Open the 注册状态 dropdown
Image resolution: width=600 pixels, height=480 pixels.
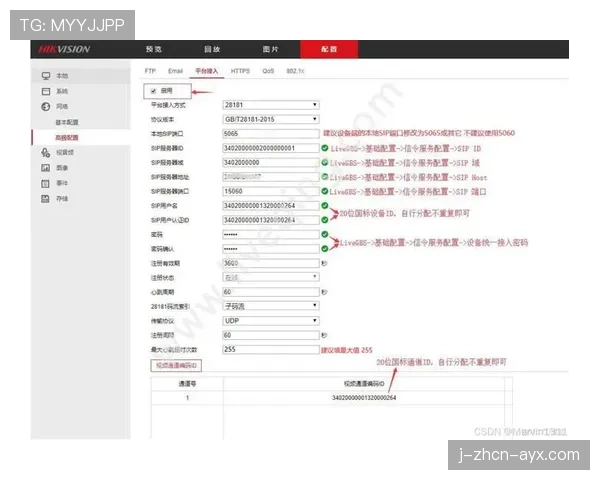coord(271,277)
